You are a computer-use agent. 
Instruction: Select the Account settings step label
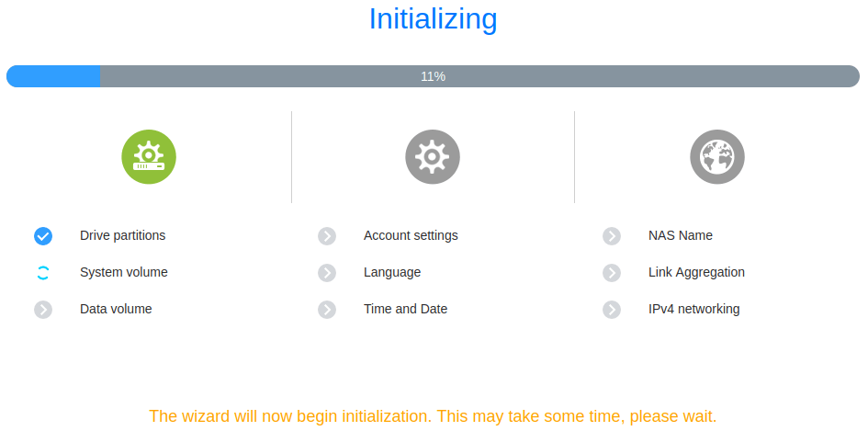(x=411, y=235)
